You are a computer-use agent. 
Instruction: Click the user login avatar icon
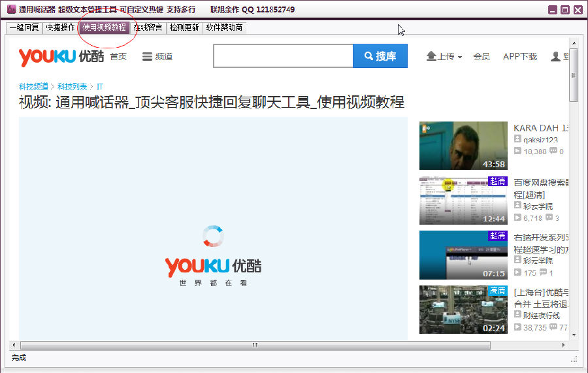point(555,57)
